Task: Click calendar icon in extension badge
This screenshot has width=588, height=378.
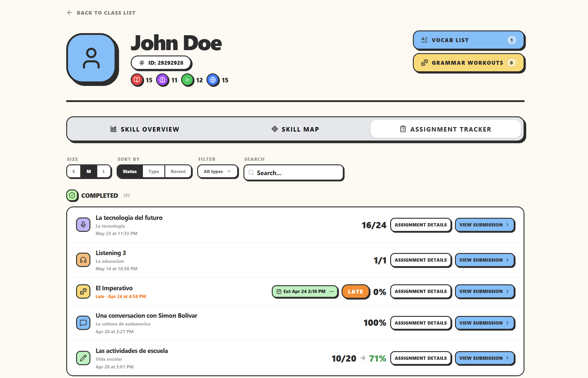Action: click(x=279, y=291)
